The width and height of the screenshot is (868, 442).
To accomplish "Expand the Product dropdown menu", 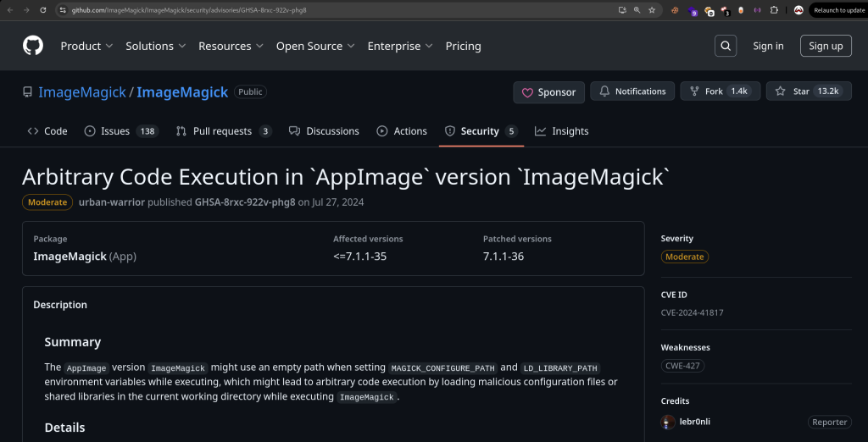I will point(86,46).
